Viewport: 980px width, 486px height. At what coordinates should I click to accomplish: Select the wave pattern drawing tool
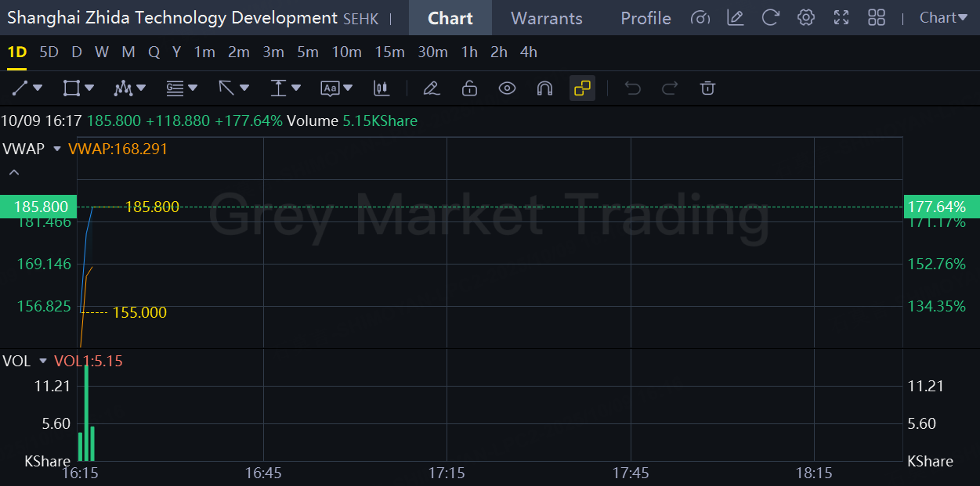pos(122,88)
